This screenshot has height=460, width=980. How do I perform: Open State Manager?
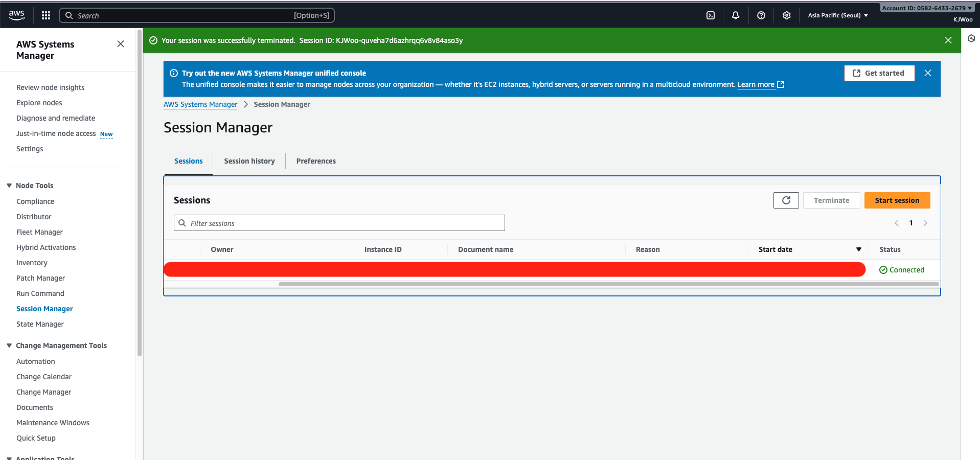(x=40, y=324)
